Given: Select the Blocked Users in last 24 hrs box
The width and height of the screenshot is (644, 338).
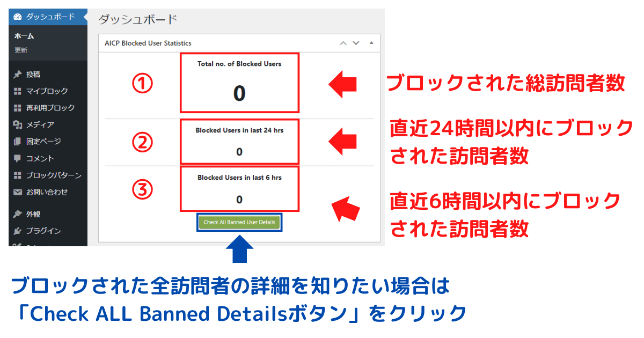Looking at the screenshot, I should [x=239, y=142].
